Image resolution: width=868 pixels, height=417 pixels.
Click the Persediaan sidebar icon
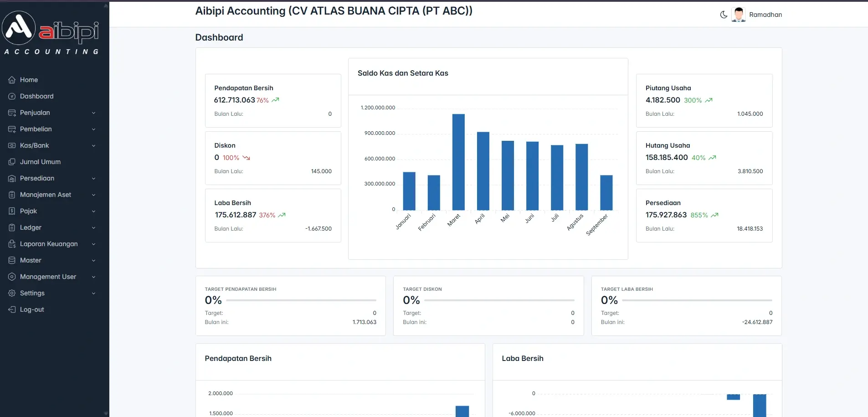point(12,178)
